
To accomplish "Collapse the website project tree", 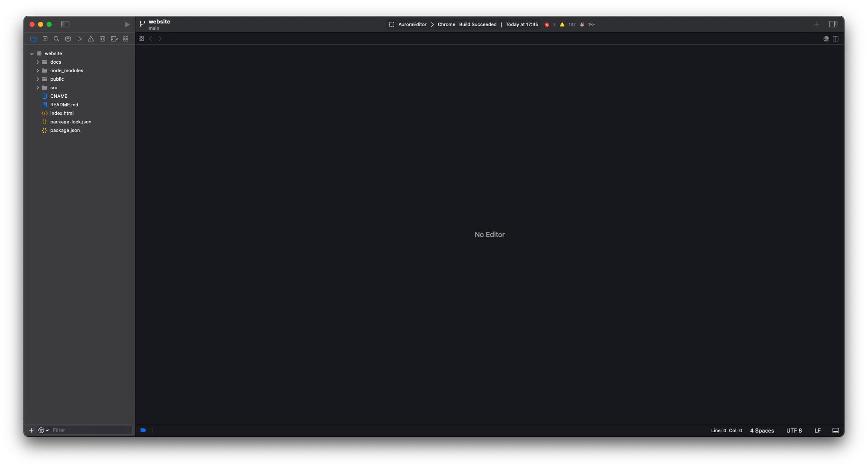I will click(x=32, y=53).
